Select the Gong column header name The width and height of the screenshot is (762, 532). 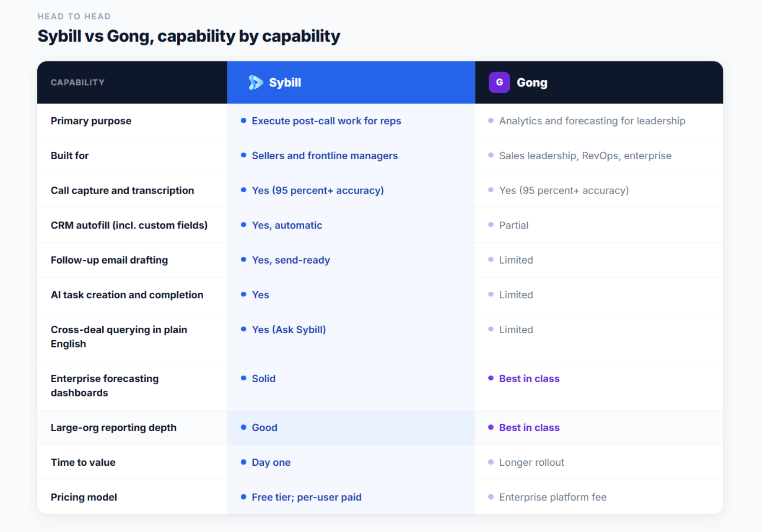coord(532,82)
